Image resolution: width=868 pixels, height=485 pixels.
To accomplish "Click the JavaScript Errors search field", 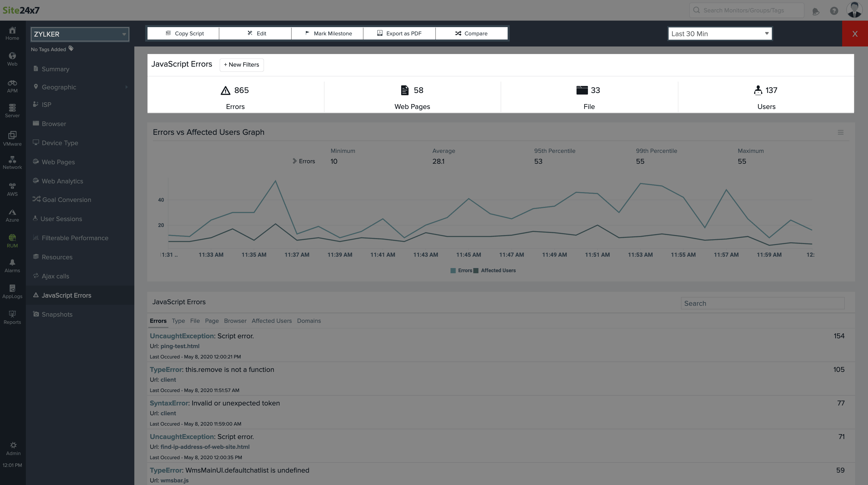I will pyautogui.click(x=762, y=303).
